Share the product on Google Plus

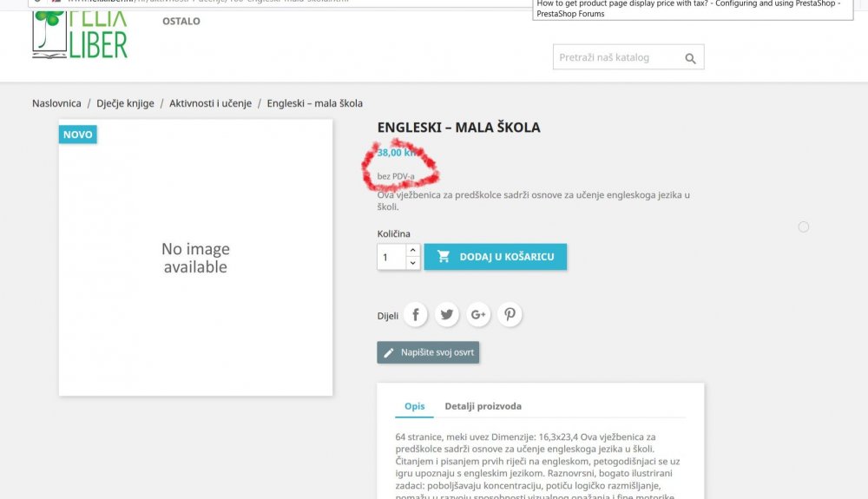point(478,315)
